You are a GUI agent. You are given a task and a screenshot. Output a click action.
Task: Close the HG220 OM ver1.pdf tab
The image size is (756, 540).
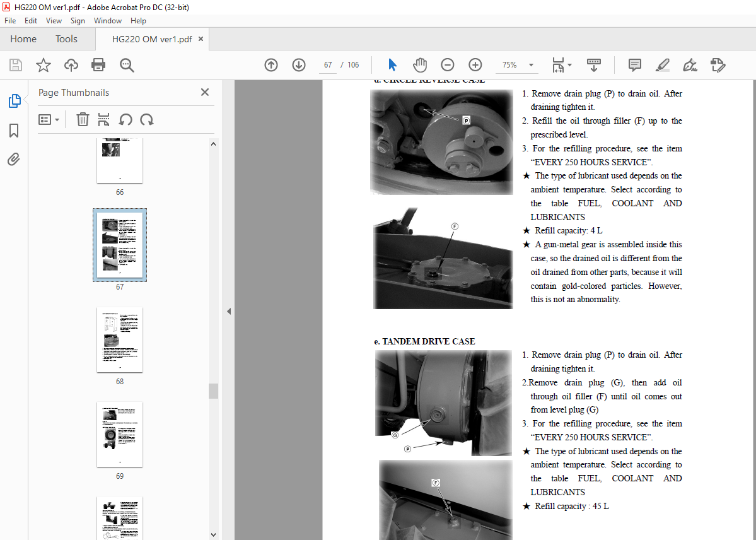coord(201,39)
